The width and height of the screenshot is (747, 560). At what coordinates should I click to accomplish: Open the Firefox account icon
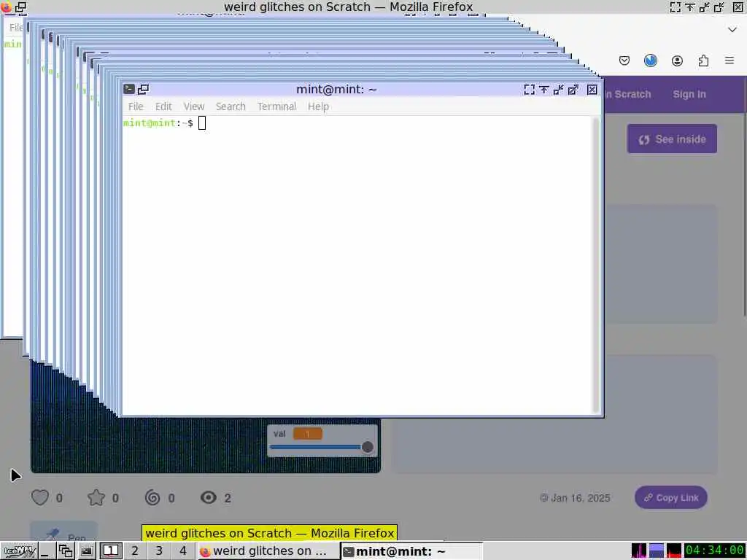[x=677, y=61]
